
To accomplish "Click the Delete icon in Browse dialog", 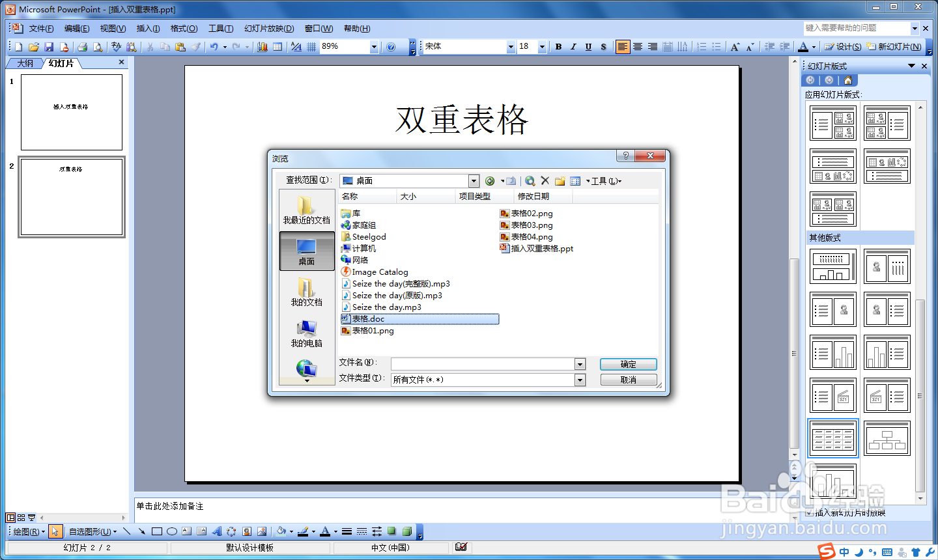I will tap(545, 180).
